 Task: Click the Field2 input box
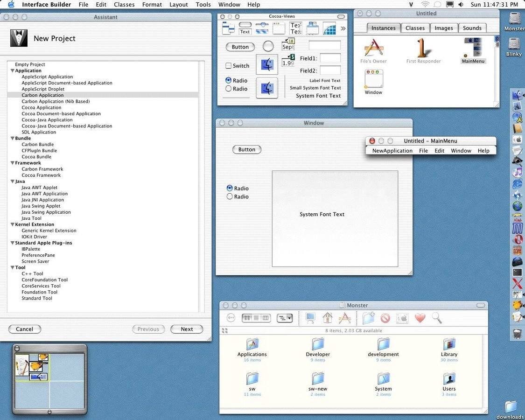[x=330, y=70]
